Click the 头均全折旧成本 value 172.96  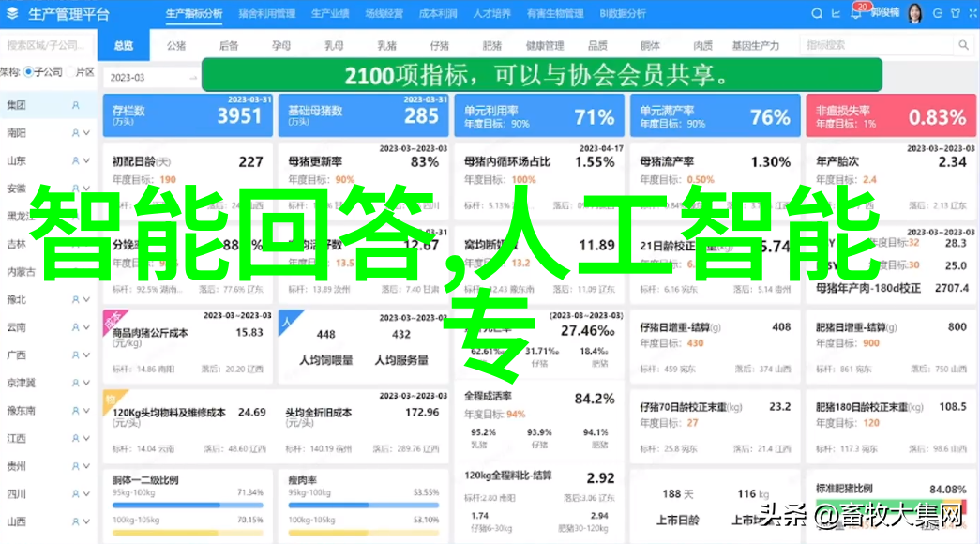click(422, 413)
